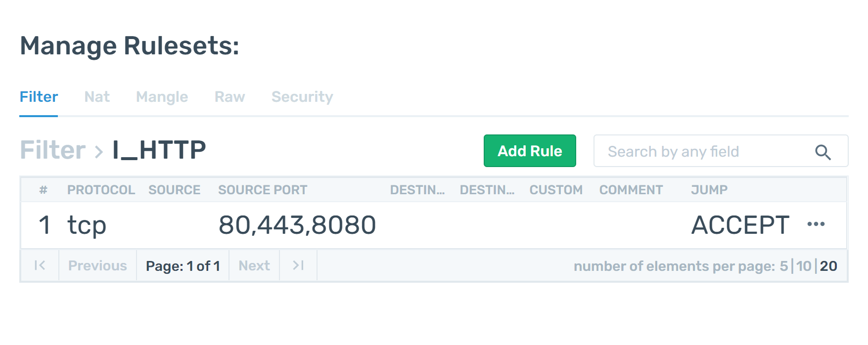Go to the Next page
Image resolution: width=868 pixels, height=345 pixels.
[254, 266]
